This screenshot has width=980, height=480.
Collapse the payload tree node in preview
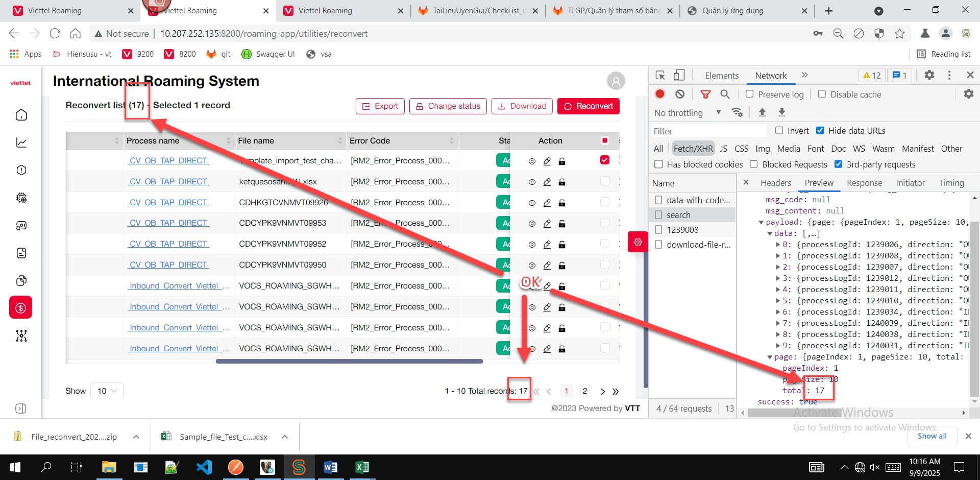(761, 222)
